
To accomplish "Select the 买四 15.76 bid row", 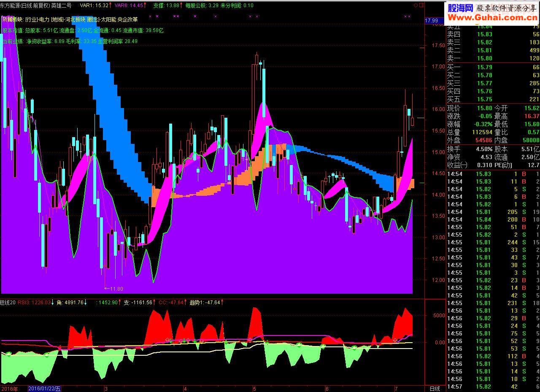I will pyautogui.click(x=493, y=91).
